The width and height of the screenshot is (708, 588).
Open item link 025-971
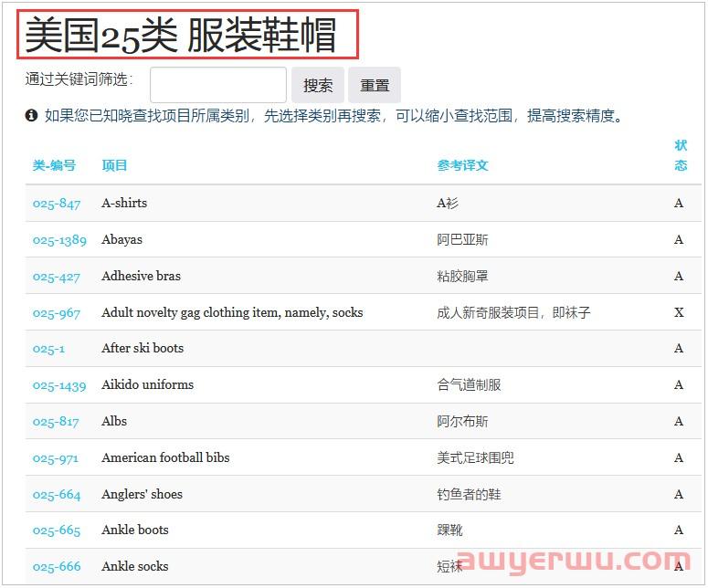[56, 458]
